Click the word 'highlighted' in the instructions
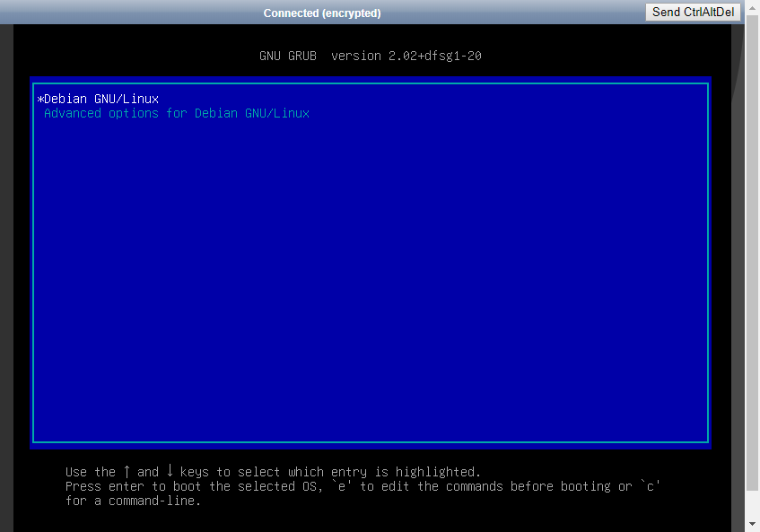Viewport: 760px width, 532px height. (438, 472)
